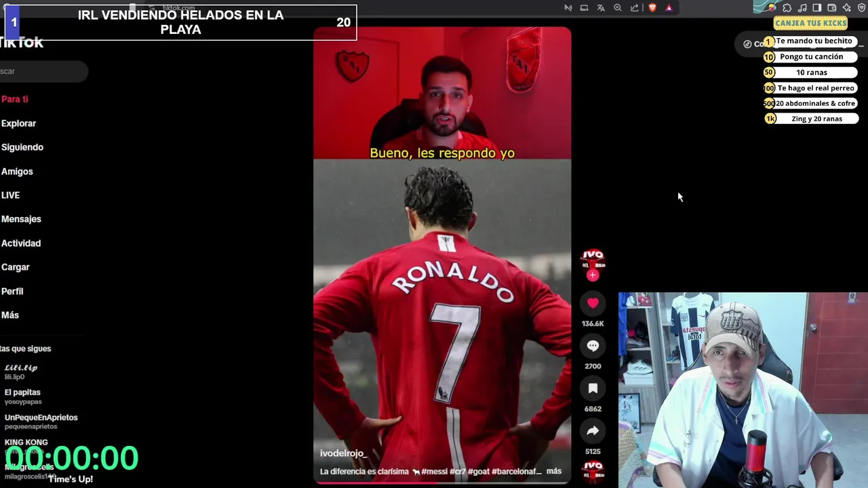
Task: Select the Para ti feed
Action: (x=14, y=99)
